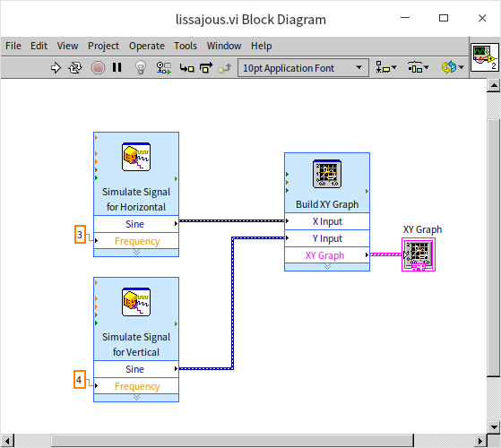The width and height of the screenshot is (501, 448).
Task: Click the Pause button
Action: pyautogui.click(x=117, y=67)
